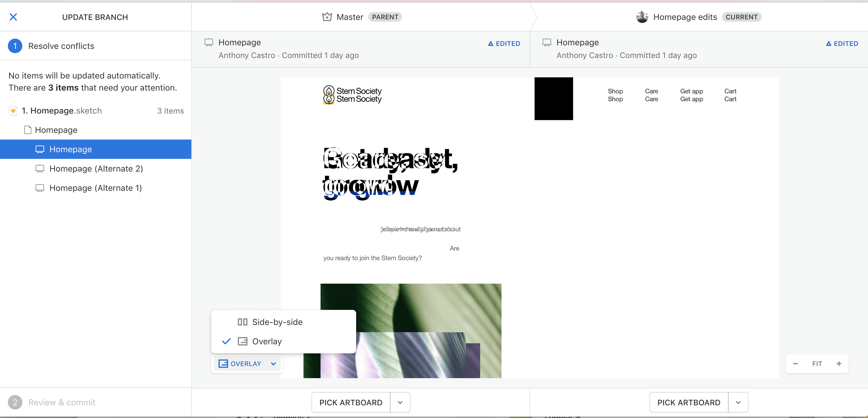Click the Homepage.sketch file icon

click(13, 111)
